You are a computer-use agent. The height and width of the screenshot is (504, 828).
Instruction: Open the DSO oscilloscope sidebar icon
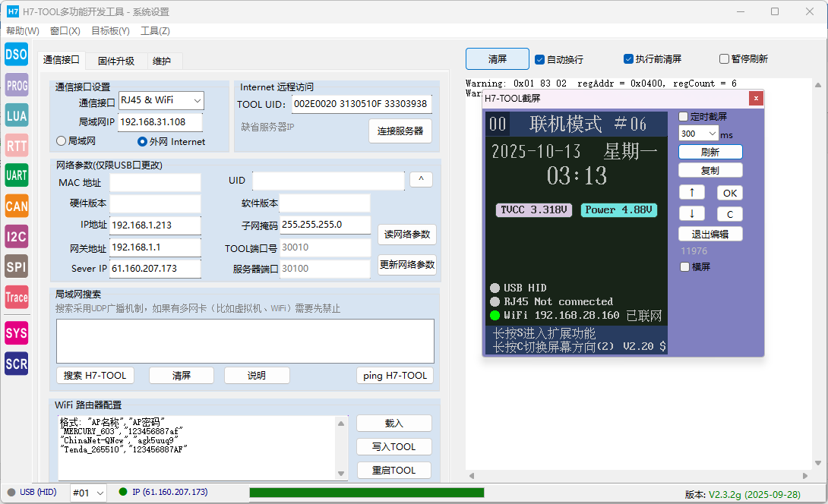point(16,54)
